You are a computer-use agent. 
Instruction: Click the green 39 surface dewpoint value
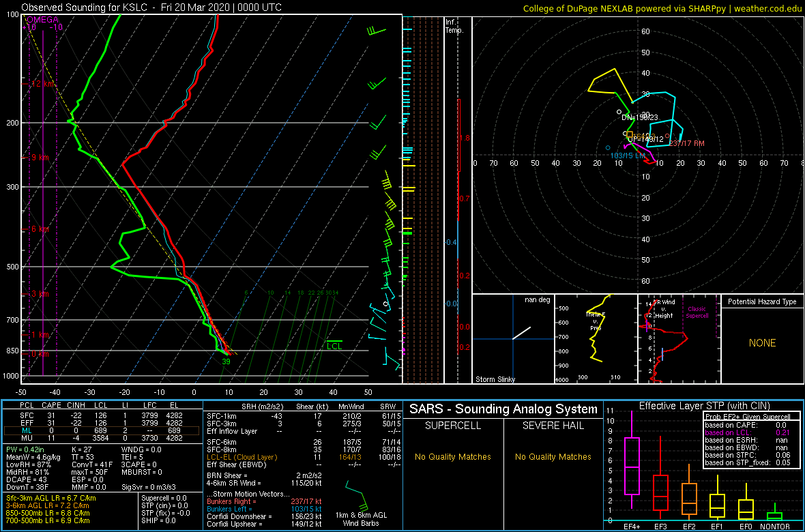coord(226,361)
